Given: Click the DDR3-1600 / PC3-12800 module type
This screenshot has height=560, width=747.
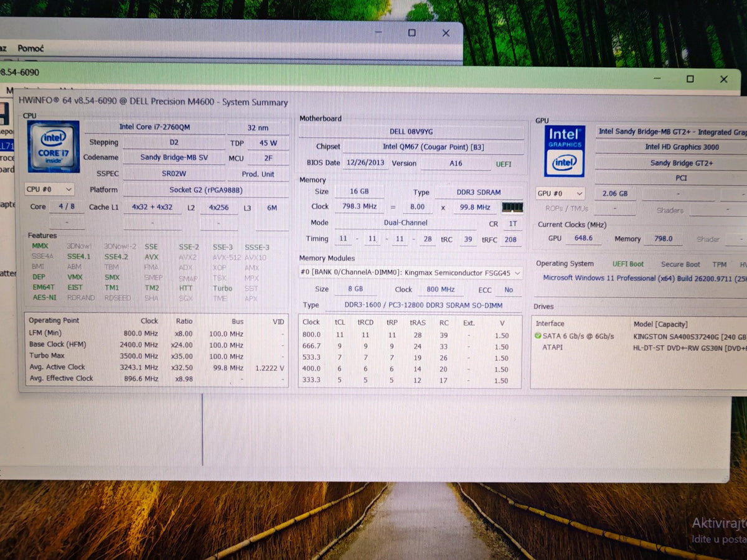Looking at the screenshot, I should [423, 305].
